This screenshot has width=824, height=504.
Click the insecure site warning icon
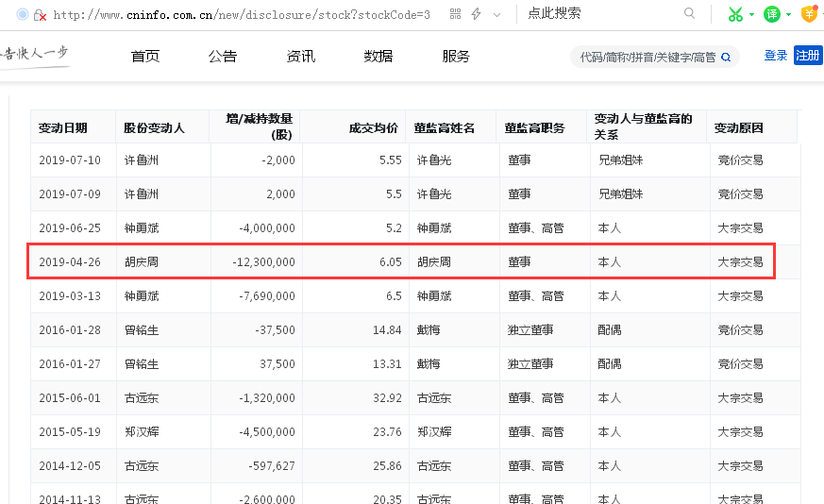(40, 15)
